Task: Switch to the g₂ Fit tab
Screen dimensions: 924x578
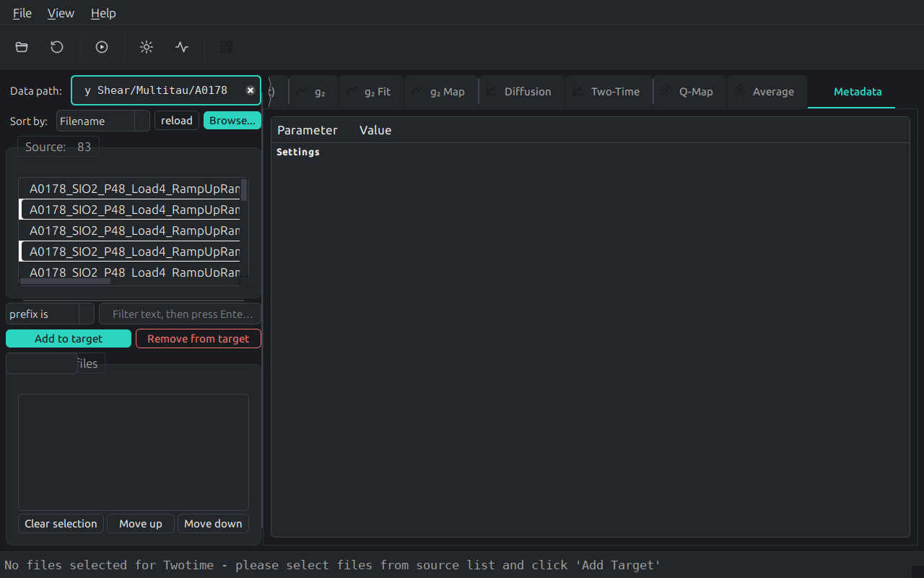Action: [370, 92]
